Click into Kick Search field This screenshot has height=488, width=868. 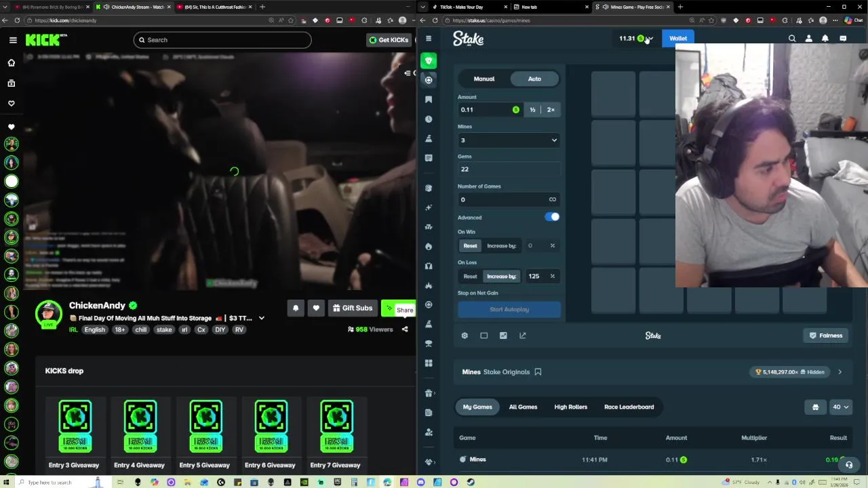pos(222,40)
